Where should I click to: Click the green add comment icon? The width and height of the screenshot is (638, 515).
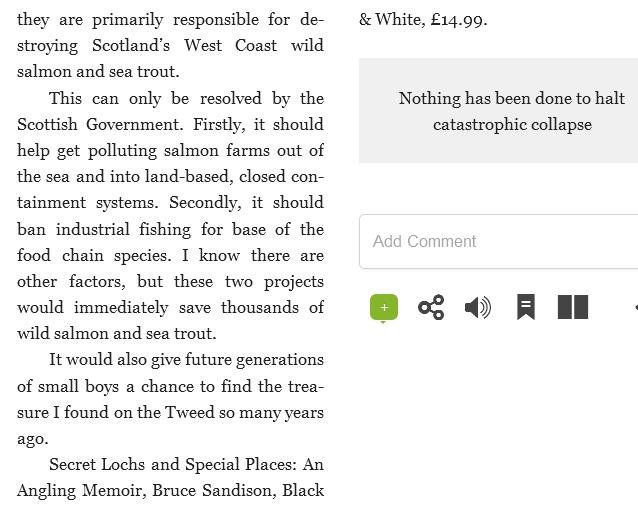point(384,307)
